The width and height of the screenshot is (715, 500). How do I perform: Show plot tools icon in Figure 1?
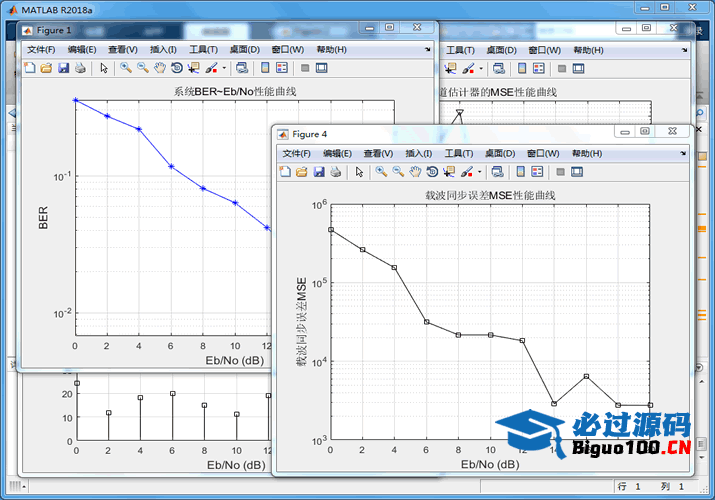321,68
